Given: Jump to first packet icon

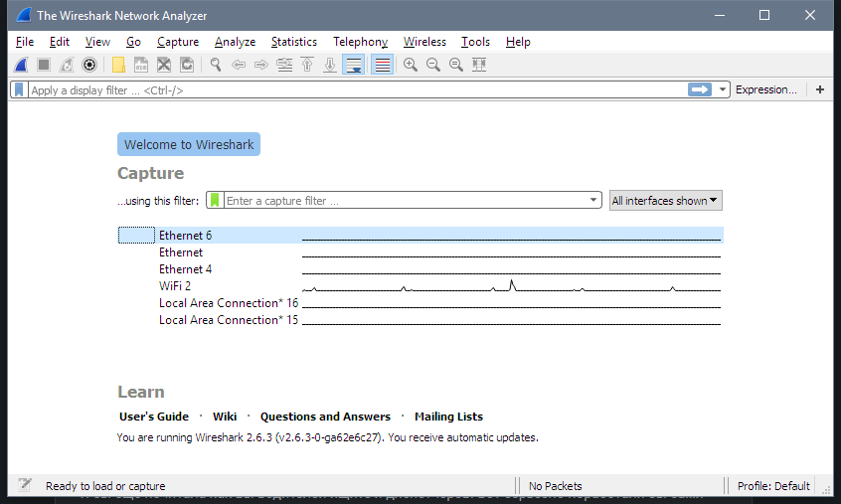Looking at the screenshot, I should pos(307,65).
